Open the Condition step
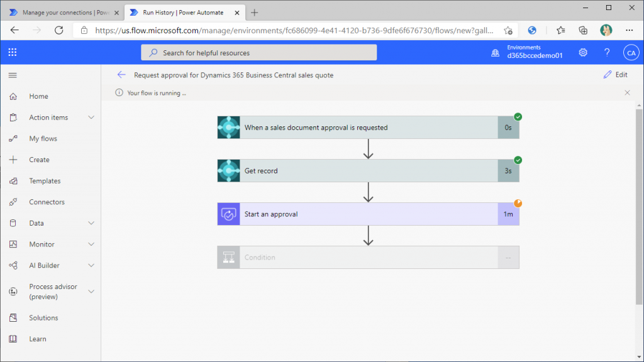 click(x=368, y=257)
